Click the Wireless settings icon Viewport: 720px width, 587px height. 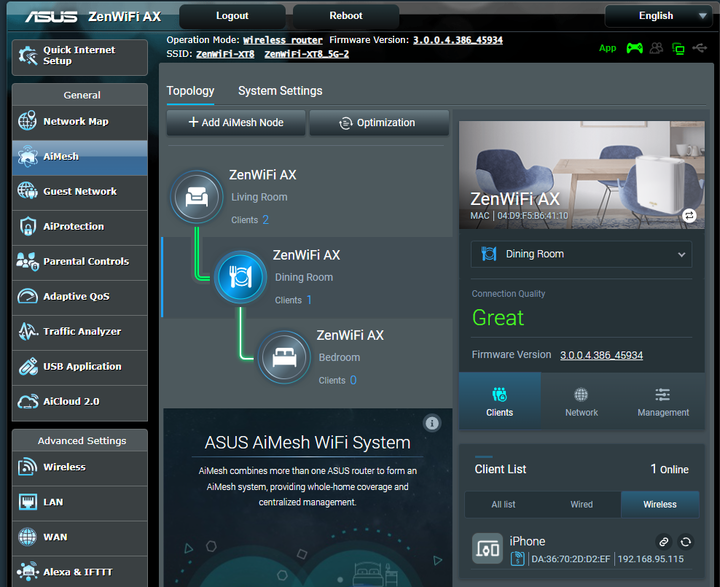[x=27, y=467]
